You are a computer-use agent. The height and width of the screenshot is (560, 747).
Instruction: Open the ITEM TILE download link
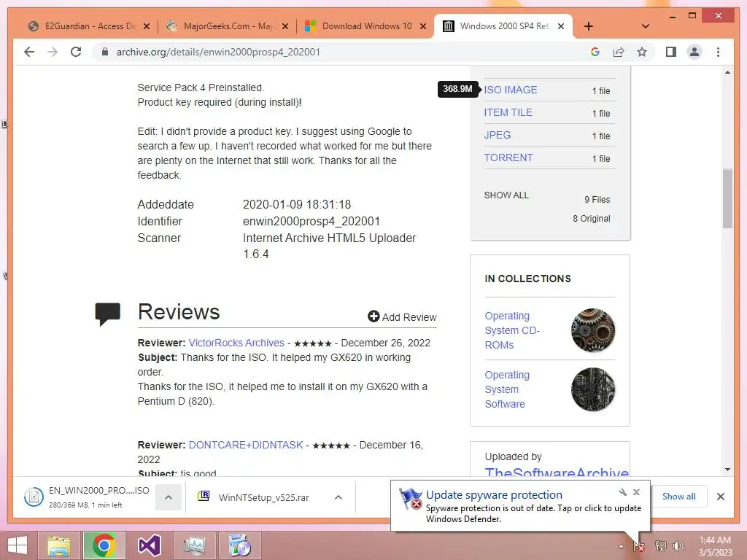[508, 112]
